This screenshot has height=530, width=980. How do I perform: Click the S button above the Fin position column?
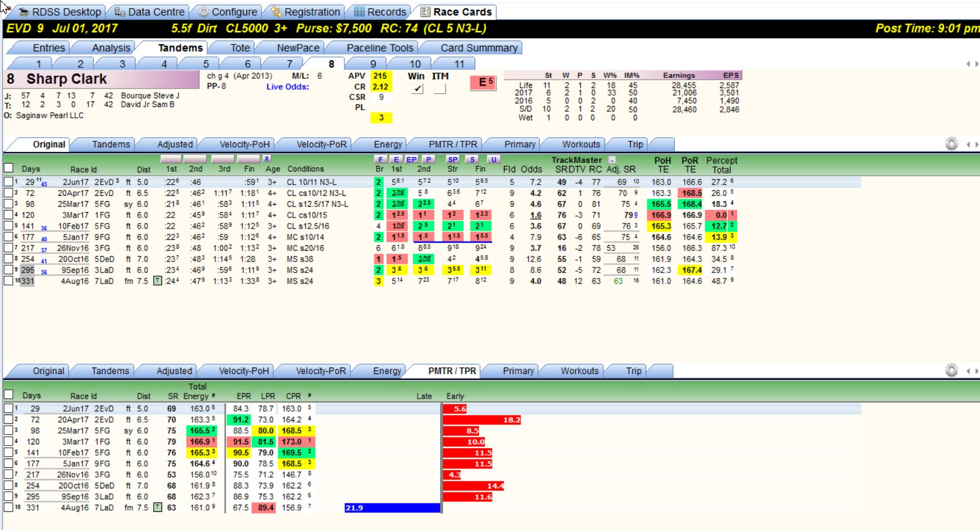point(472,159)
